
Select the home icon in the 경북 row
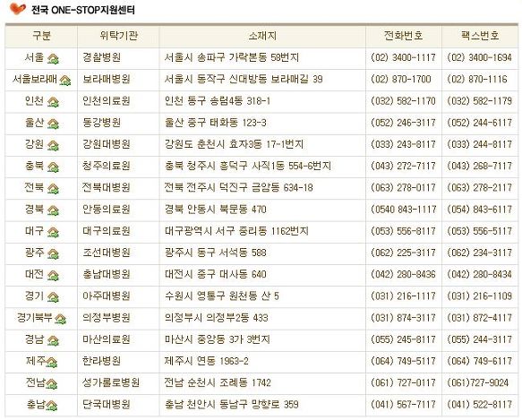[53, 210]
